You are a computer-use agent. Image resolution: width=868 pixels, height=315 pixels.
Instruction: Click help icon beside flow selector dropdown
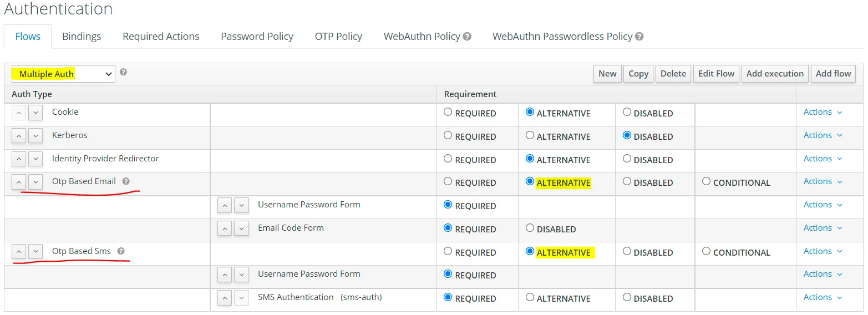coord(123,72)
